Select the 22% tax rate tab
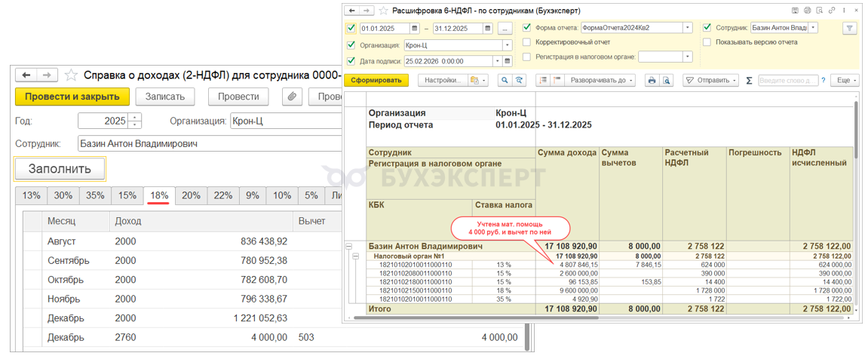Image resolution: width=868 pixels, height=356 pixels. tap(222, 195)
